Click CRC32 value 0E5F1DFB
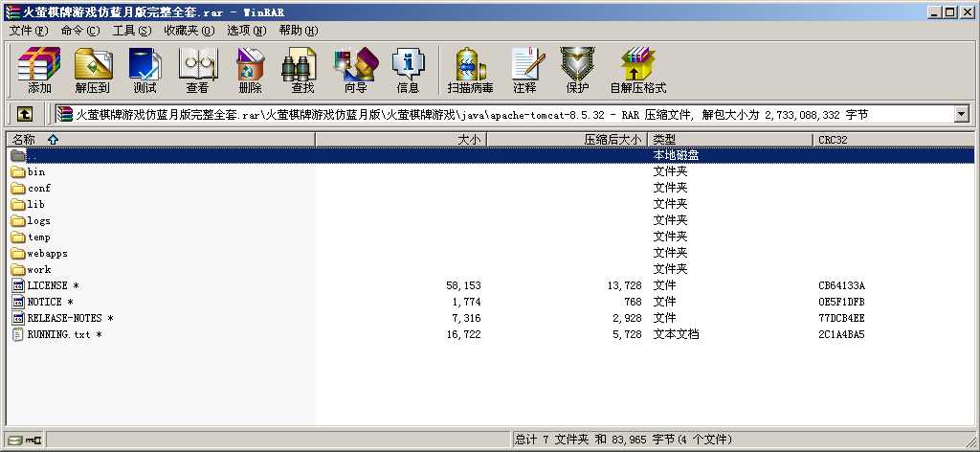This screenshot has height=452, width=980. pyautogui.click(x=841, y=302)
